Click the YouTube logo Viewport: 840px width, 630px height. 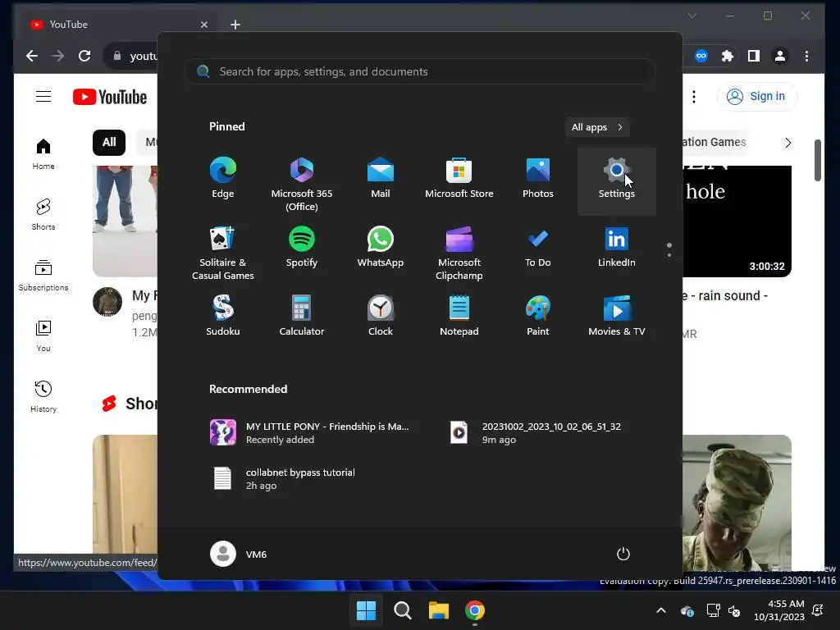click(x=110, y=97)
